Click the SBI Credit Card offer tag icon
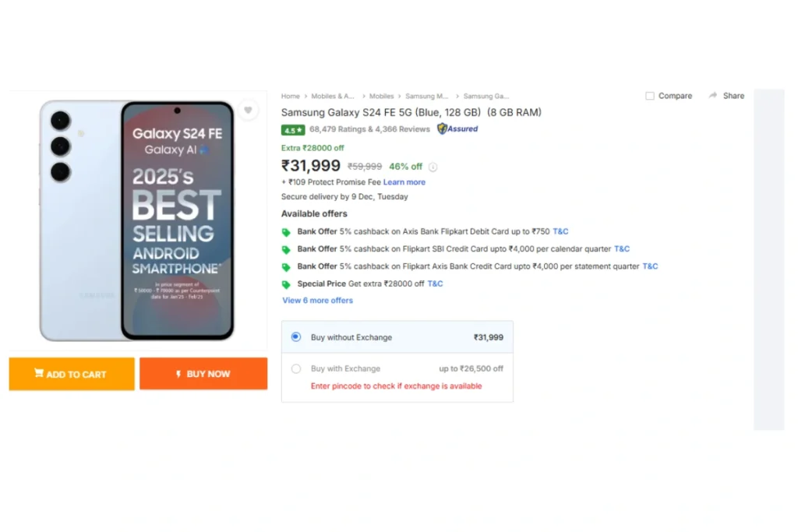Image resolution: width=798 pixels, height=532 pixels. pyautogui.click(x=286, y=249)
